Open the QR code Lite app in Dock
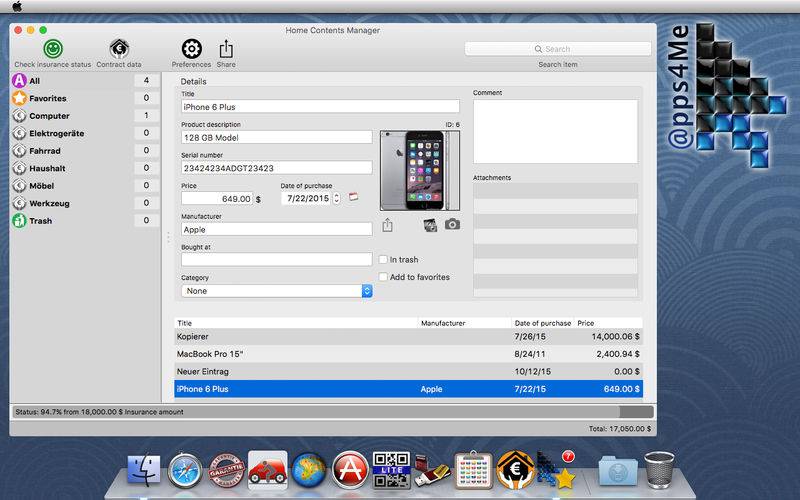Viewport: 800px width, 500px height. (x=391, y=470)
